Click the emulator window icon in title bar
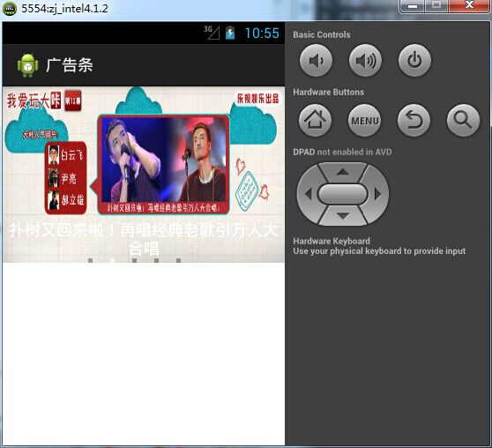This screenshot has height=448, width=492. tap(10, 9)
